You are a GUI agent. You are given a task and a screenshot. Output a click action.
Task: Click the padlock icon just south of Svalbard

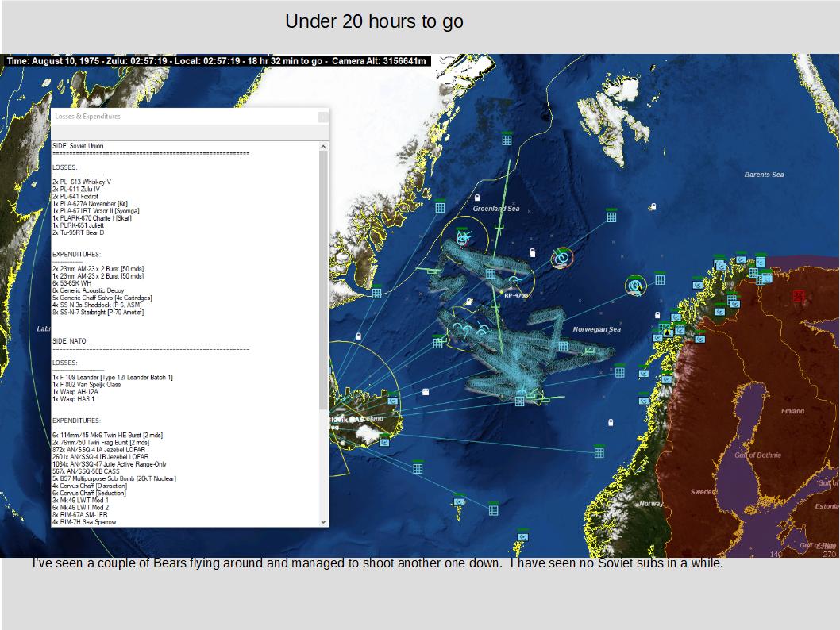tap(653, 206)
